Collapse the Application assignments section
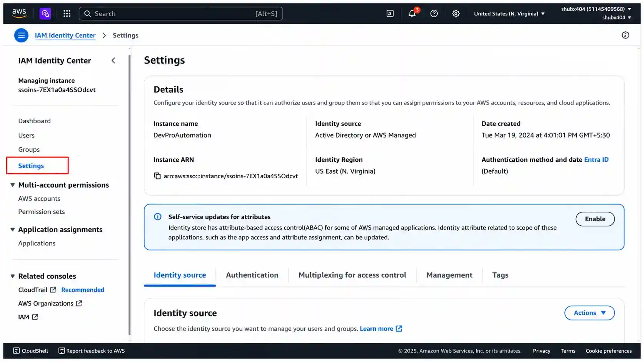The height and width of the screenshot is (362, 644). pos(13,230)
